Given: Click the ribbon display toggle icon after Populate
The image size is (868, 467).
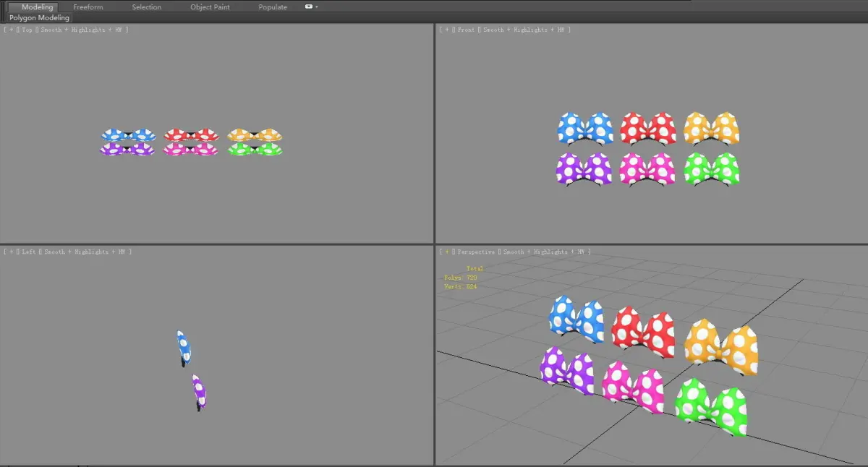Looking at the screenshot, I should pyautogui.click(x=310, y=7).
